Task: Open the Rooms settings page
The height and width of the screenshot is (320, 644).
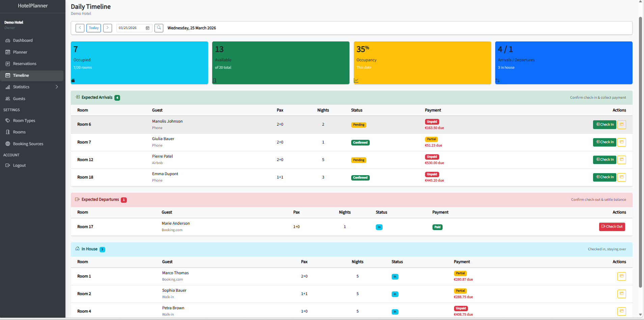Action: coord(32,132)
